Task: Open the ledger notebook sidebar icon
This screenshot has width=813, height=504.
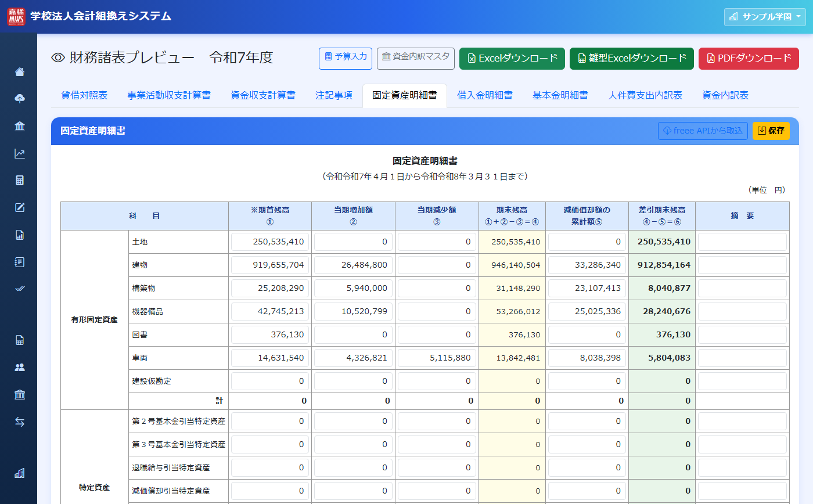Action: point(20,262)
